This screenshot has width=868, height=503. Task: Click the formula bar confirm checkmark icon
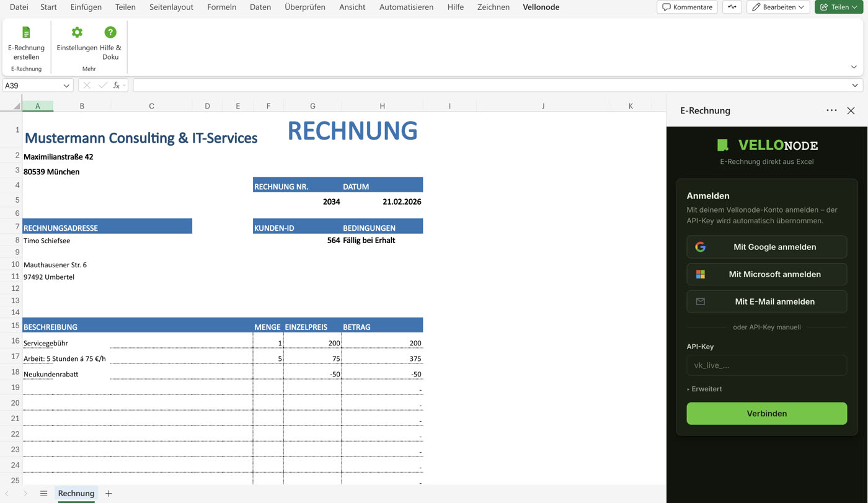pyautogui.click(x=102, y=86)
